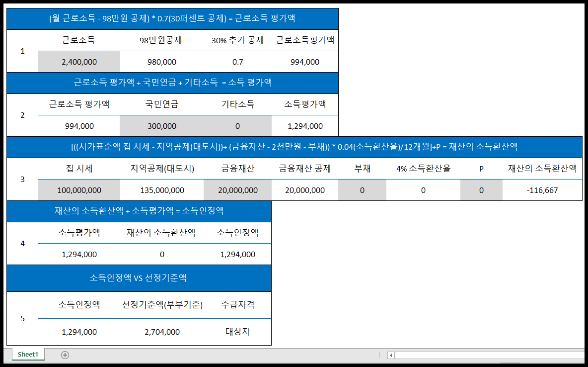Click the blue header ending in 소득인정액 for section 4
This screenshot has width=588, height=367.
pyautogui.click(x=139, y=211)
